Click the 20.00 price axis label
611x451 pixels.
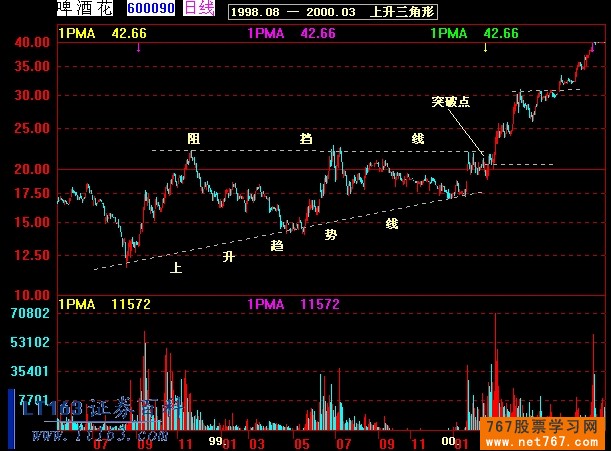click(x=32, y=169)
